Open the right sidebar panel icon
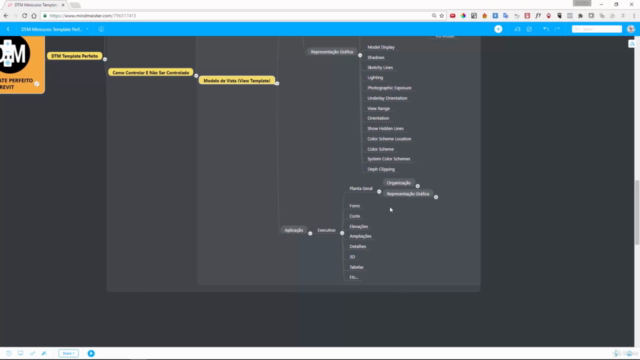640x360 pixels. [632, 44]
